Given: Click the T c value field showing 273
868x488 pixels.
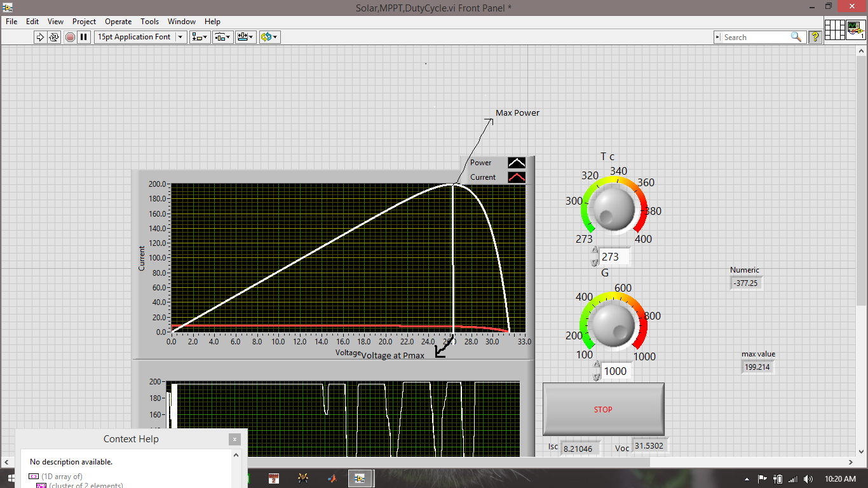Looking at the screenshot, I should [614, 257].
